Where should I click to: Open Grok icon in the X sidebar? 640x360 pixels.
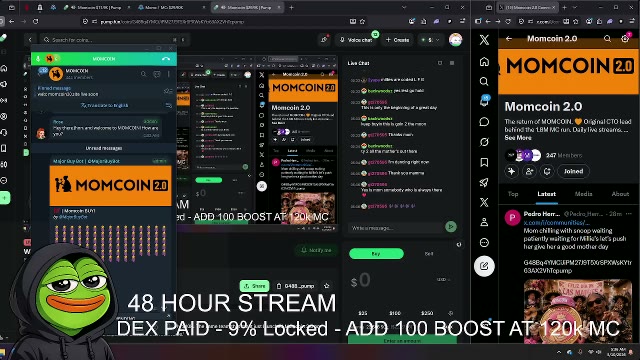point(484,142)
